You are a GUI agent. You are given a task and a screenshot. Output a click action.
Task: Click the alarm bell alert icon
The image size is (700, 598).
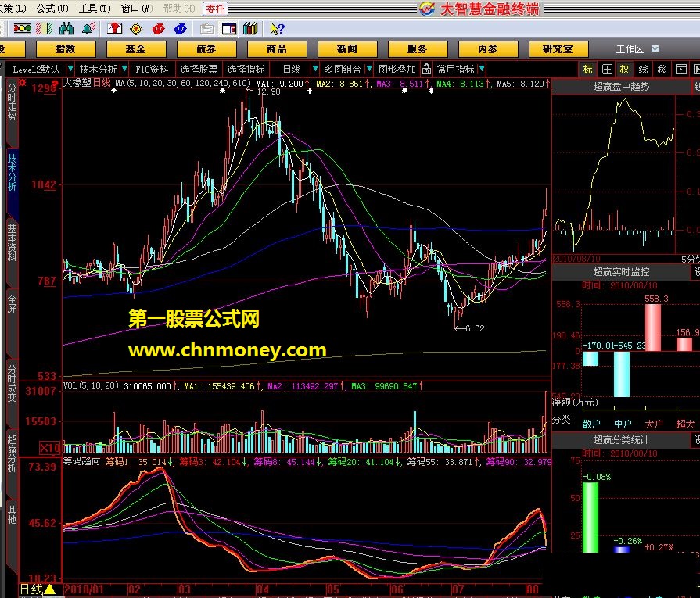coord(88,29)
